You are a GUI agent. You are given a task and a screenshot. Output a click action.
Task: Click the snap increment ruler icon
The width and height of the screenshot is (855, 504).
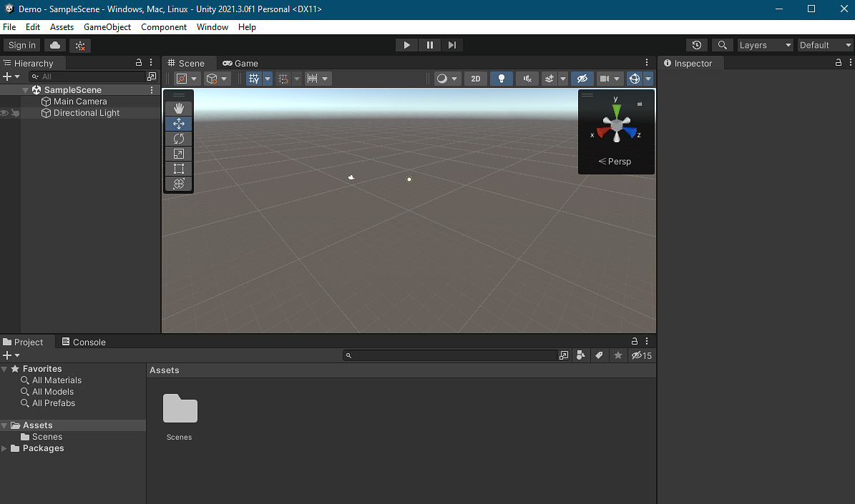(313, 79)
